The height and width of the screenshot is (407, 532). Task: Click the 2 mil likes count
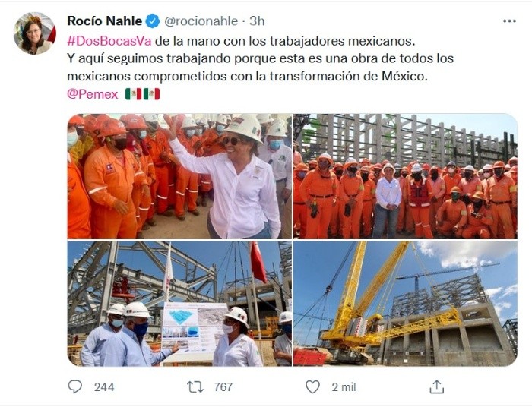(x=344, y=387)
